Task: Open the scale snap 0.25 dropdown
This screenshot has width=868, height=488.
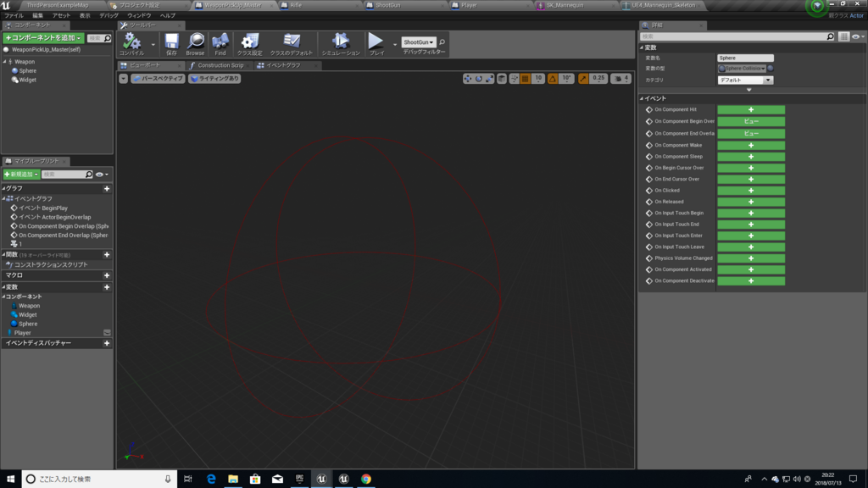Action: click(598, 79)
